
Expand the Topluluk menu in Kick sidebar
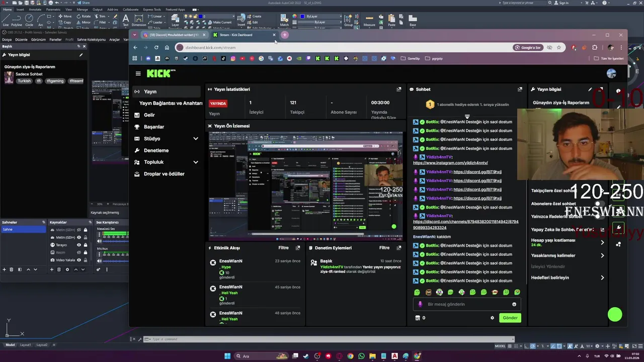point(196,162)
